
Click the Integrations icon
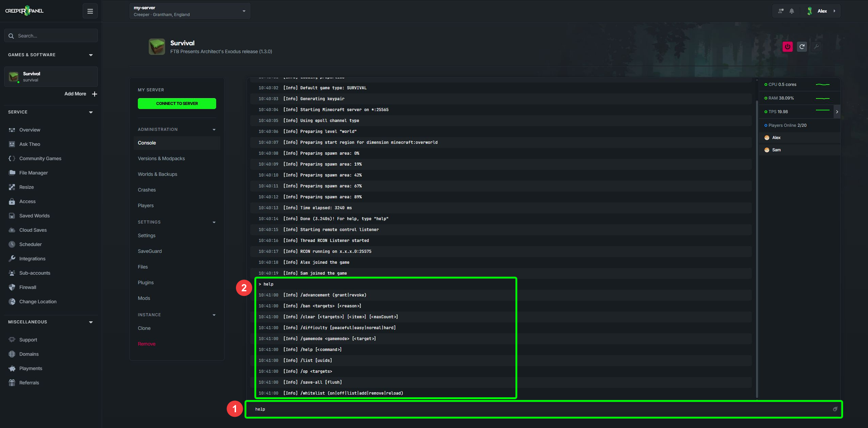(x=12, y=259)
